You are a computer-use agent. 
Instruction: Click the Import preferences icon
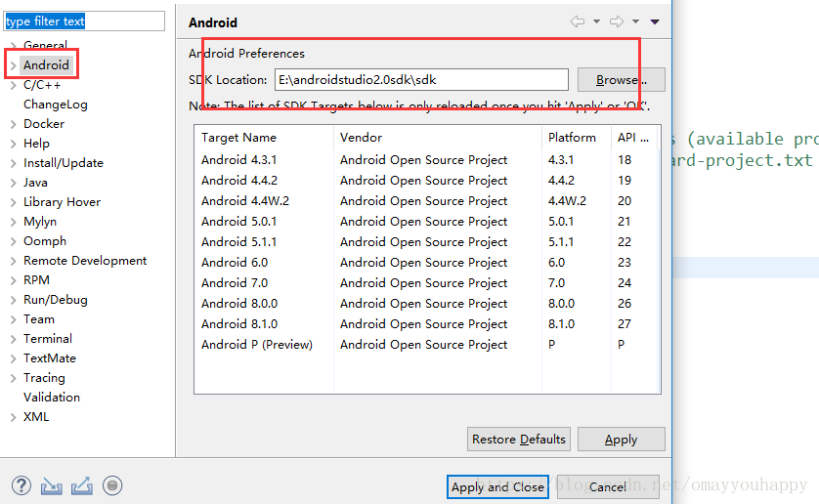point(51,486)
